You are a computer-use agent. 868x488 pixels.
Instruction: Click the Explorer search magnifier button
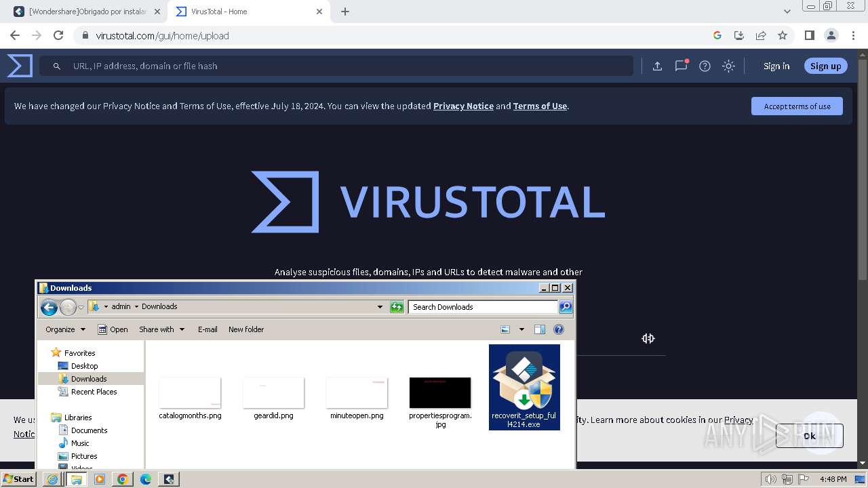pyautogui.click(x=565, y=307)
